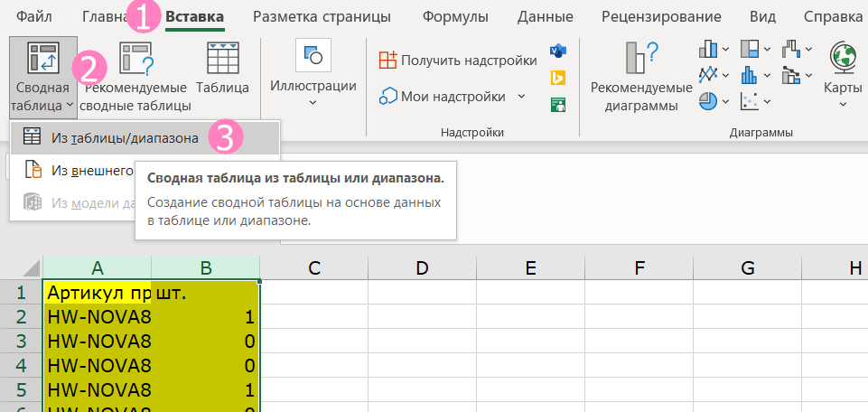
Task: Click the Bing Maps add-in icon
Action: (x=557, y=78)
